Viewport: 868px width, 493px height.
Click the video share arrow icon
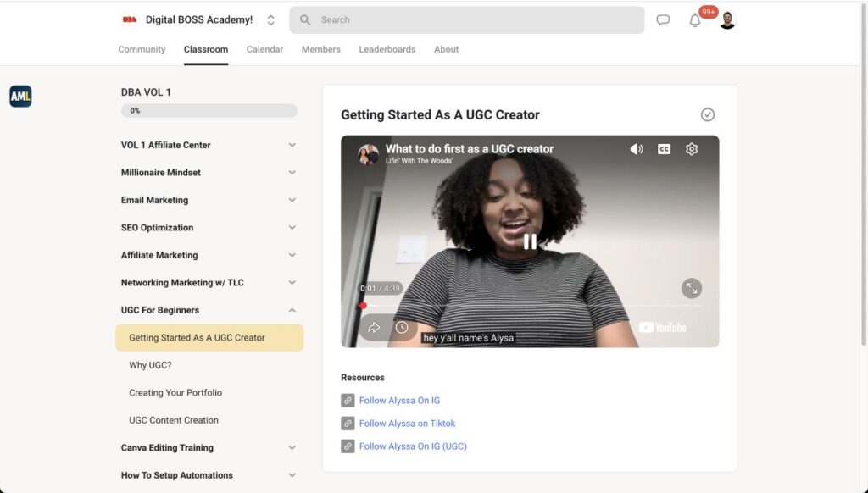(374, 328)
